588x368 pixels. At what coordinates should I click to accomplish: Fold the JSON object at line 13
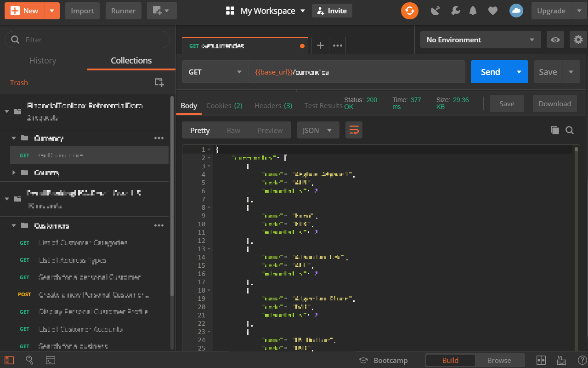click(x=209, y=249)
